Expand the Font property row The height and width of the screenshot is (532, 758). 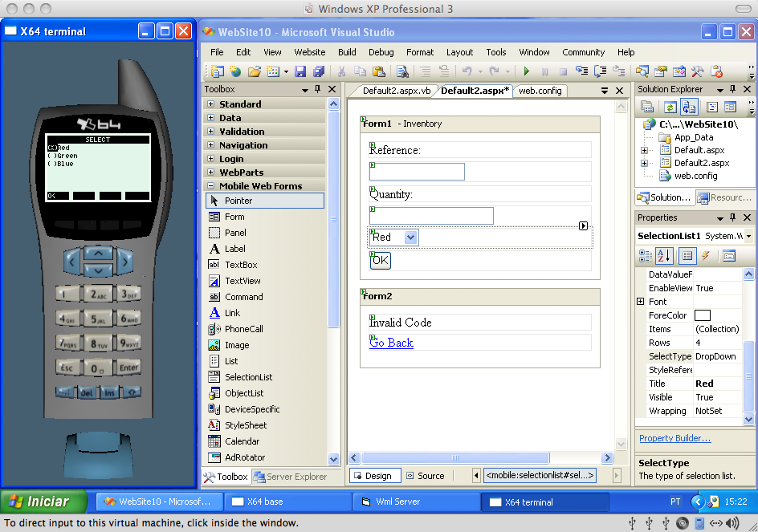tap(641, 302)
